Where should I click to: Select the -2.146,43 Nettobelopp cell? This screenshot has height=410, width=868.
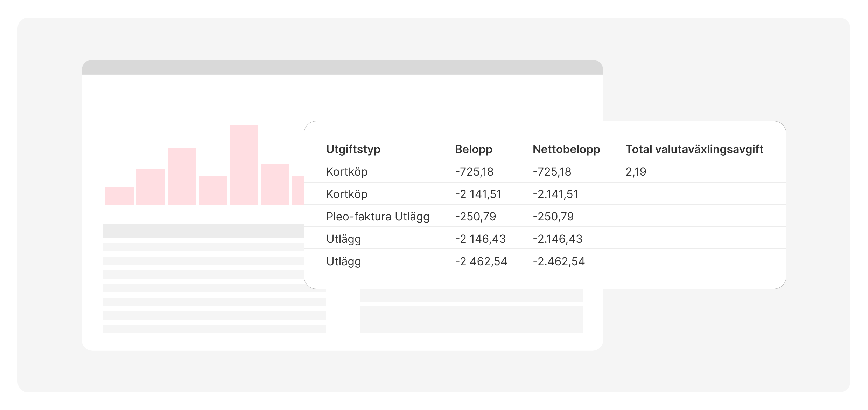coord(558,239)
